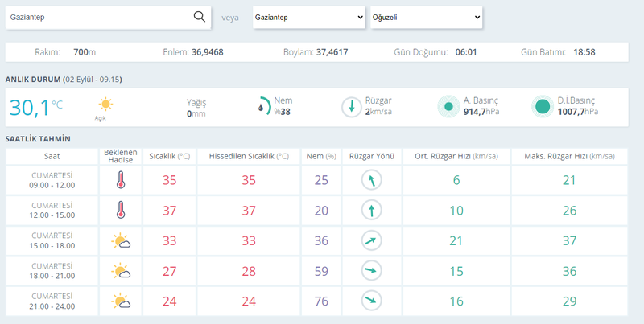
Task: Click partly cloudy icon for 15.00 - 18.00
Action: coord(121,240)
